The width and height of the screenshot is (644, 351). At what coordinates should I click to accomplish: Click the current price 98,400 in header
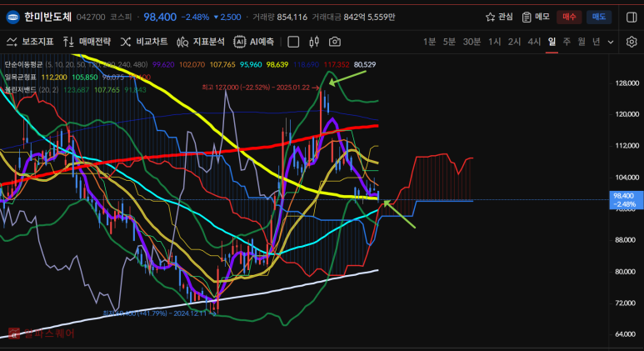point(160,17)
